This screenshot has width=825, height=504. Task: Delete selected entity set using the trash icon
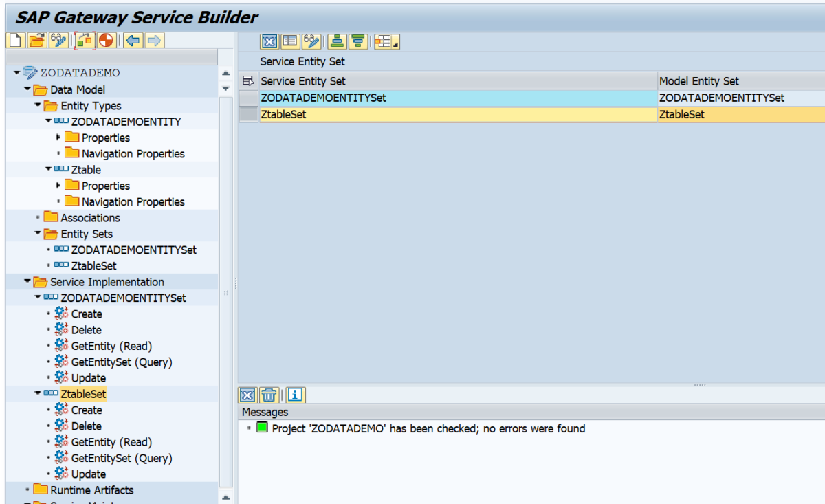click(268, 395)
